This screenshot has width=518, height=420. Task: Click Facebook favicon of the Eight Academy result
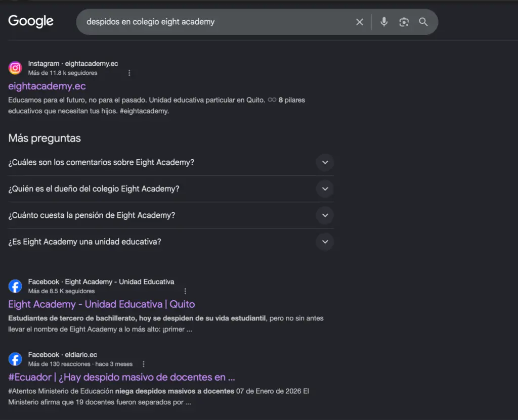coord(15,286)
